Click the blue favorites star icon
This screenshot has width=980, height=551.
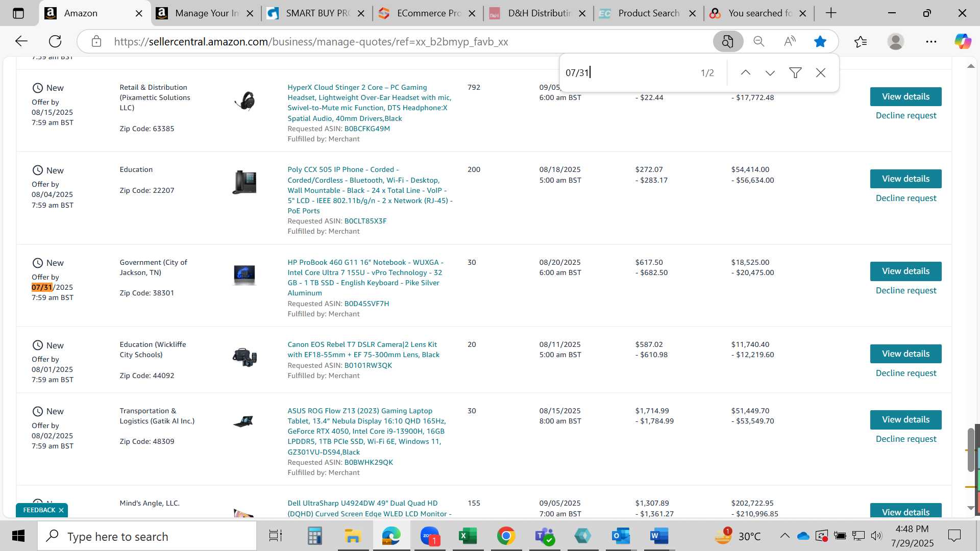820,41
